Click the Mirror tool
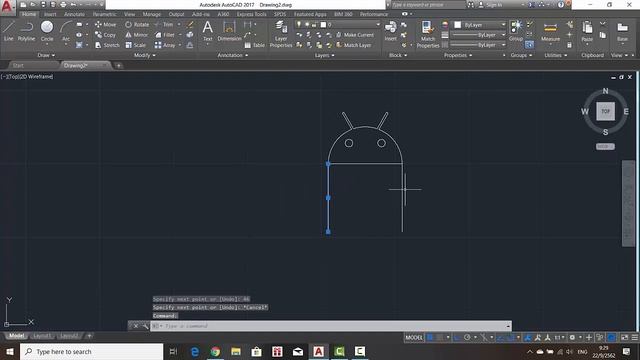The width and height of the screenshot is (640, 360). pyautogui.click(x=136, y=35)
